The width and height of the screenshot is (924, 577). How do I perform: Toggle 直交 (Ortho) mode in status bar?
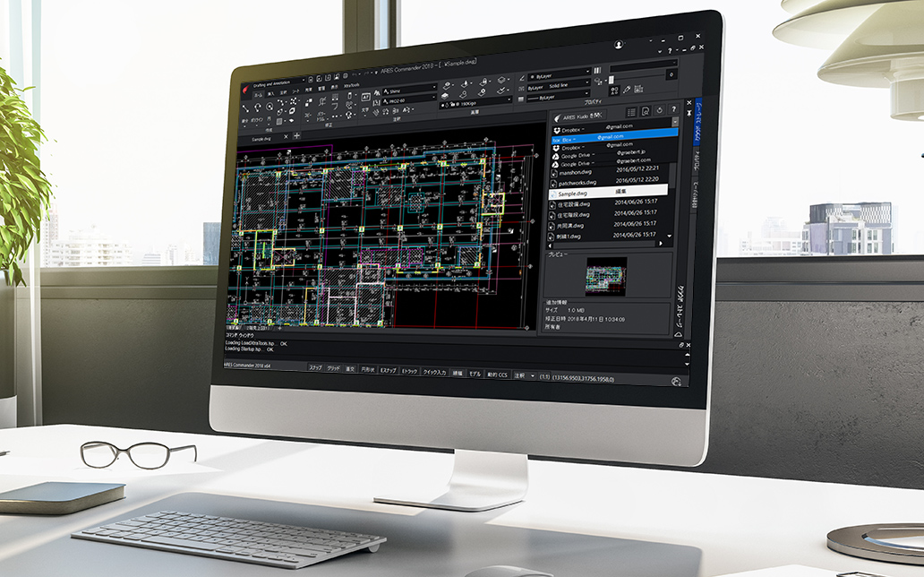click(350, 368)
